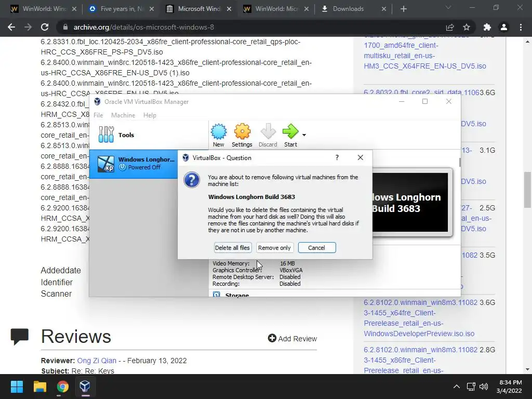Viewport: 532px width, 399px height.
Task: Click scrollbar up arrow of the page
Action: coord(527,42)
